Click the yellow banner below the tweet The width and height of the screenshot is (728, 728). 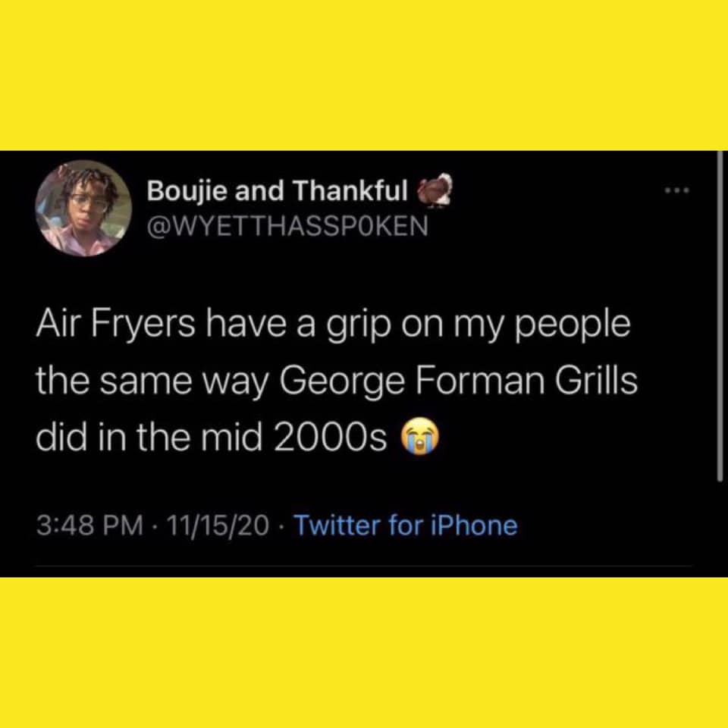click(x=364, y=652)
